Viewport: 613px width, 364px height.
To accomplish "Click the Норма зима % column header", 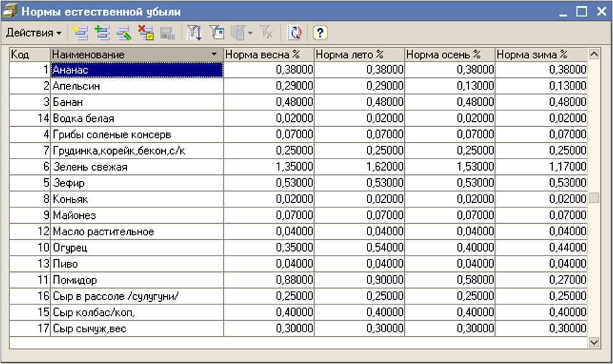I will 541,55.
